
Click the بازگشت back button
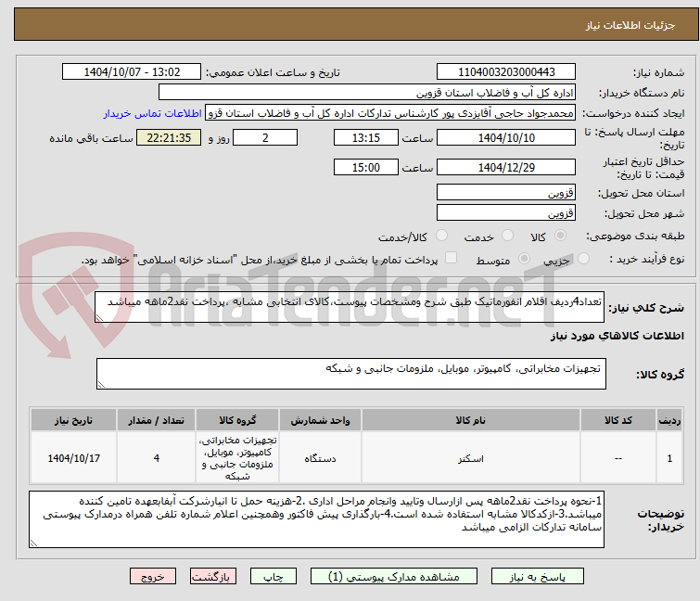(x=210, y=576)
